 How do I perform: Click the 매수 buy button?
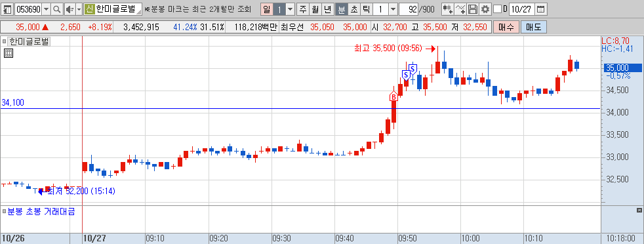coord(506,28)
